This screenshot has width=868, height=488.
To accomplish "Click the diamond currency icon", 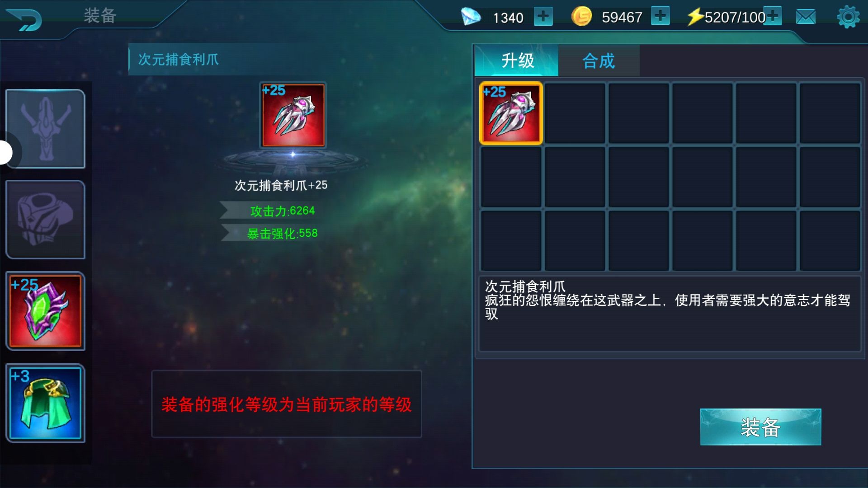I will (471, 17).
